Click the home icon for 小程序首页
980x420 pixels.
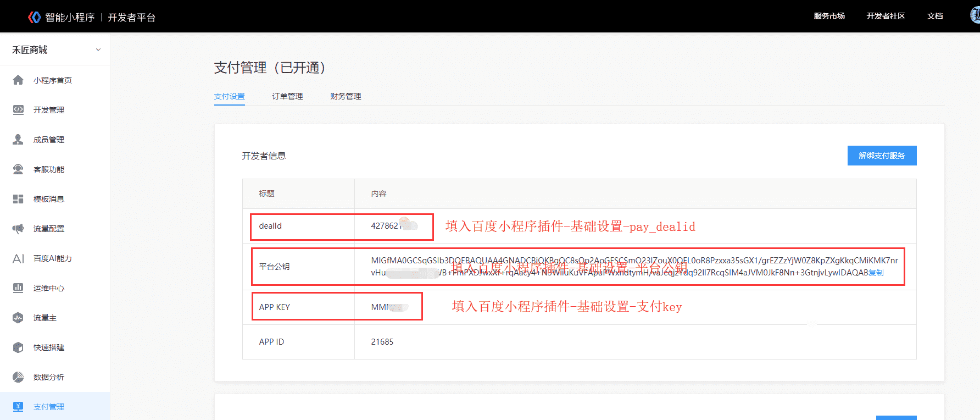point(18,80)
